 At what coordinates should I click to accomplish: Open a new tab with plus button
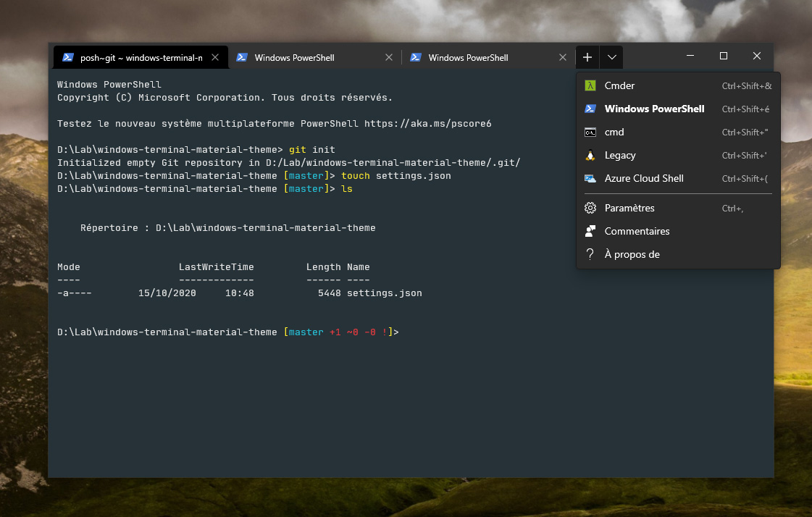point(587,57)
